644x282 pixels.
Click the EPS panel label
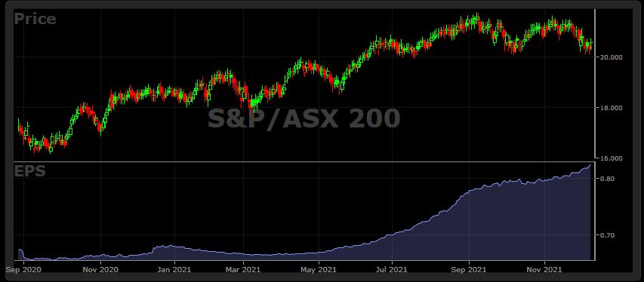pos(29,171)
